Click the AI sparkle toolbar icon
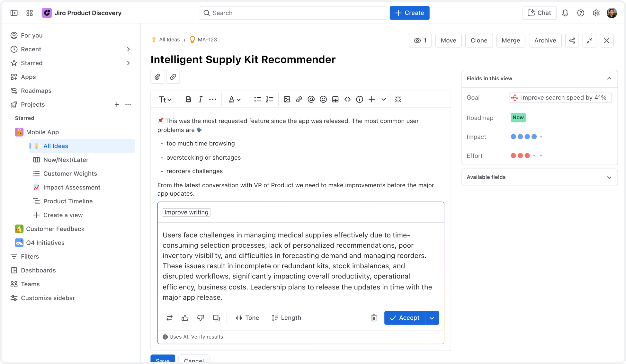Screen dimensions: 626x364 pyautogui.click(x=398, y=99)
